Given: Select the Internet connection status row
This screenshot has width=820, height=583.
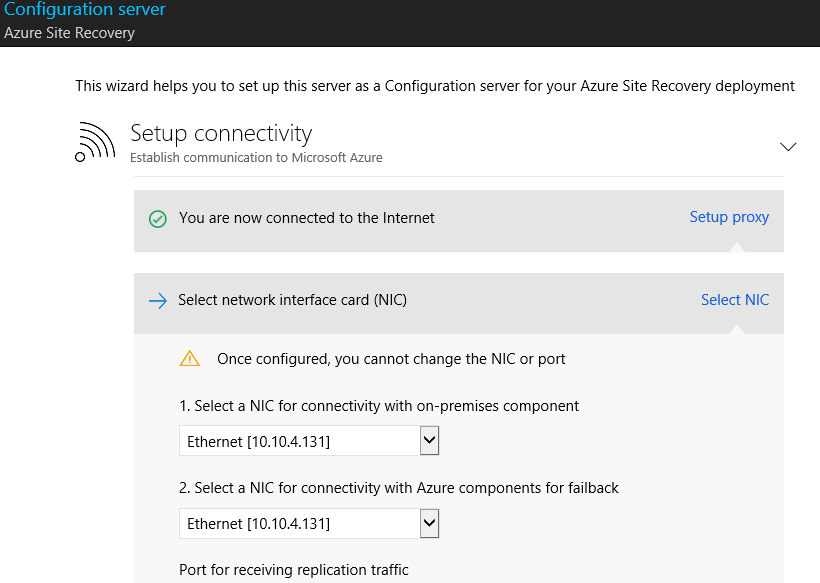Looking at the screenshot, I should (x=459, y=221).
